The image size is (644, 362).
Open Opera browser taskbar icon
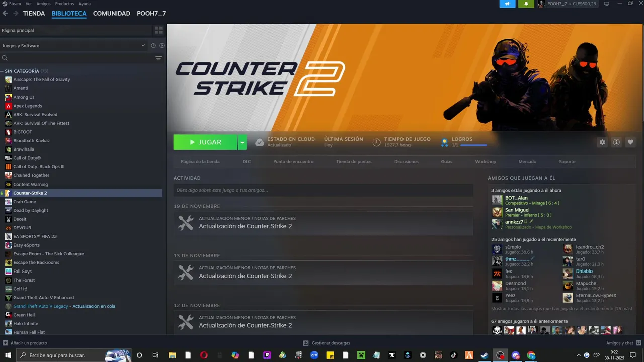(204, 355)
